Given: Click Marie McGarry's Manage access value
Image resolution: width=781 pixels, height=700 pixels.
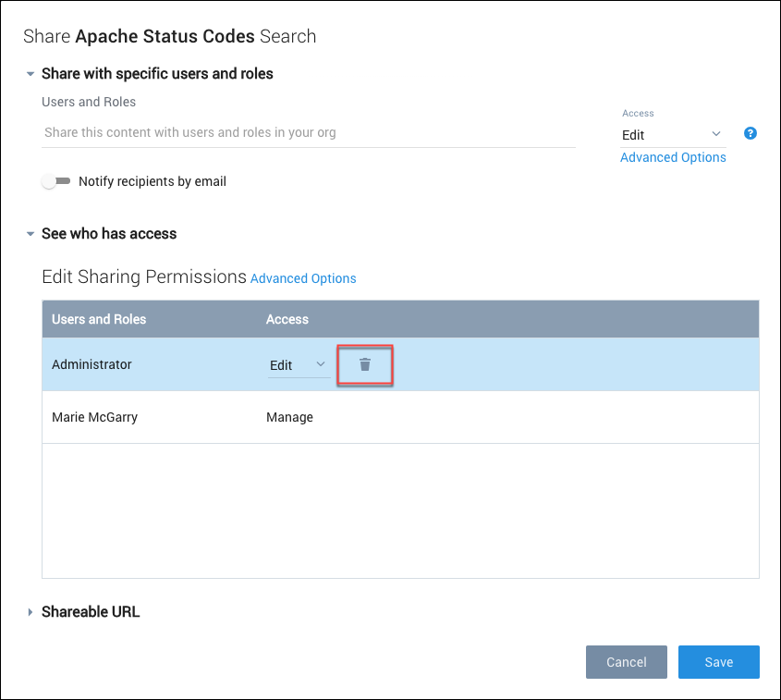Looking at the screenshot, I should click(289, 417).
